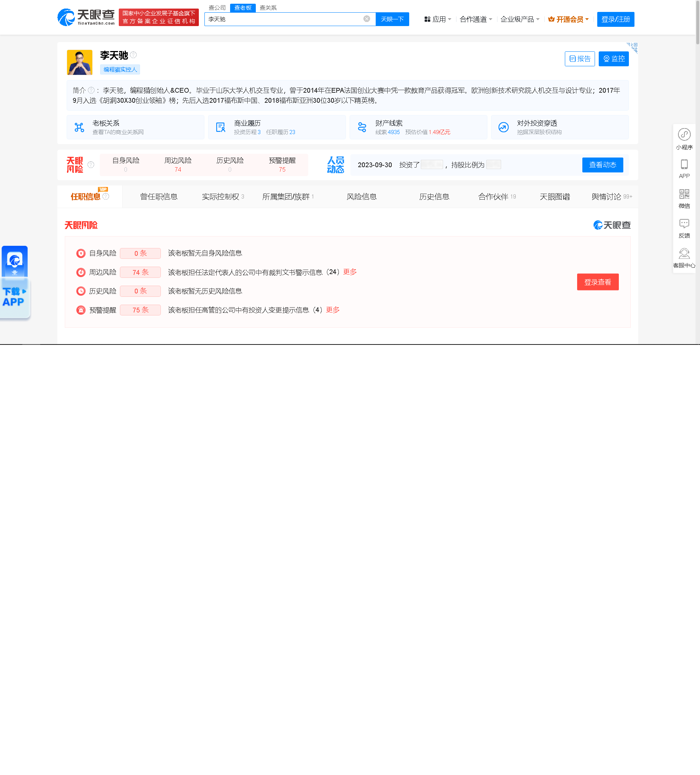The image size is (700, 775).
Task: Click the 74 条 count badge
Action: [x=140, y=273]
